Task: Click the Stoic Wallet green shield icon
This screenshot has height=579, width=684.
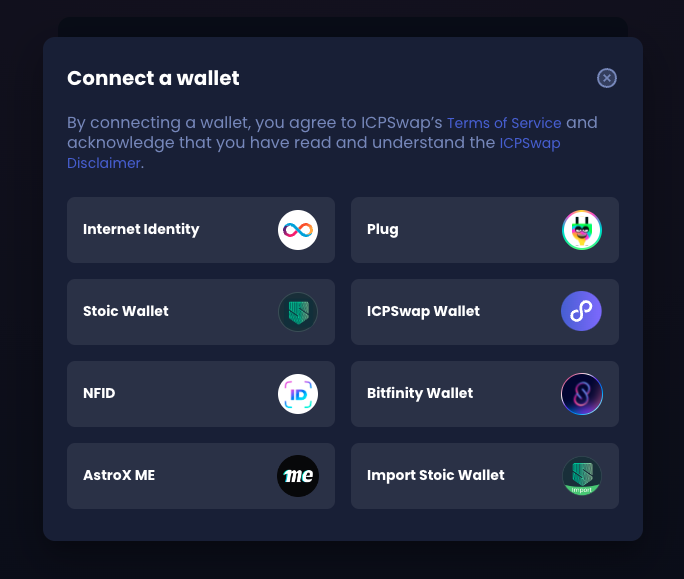Action: pos(298,312)
